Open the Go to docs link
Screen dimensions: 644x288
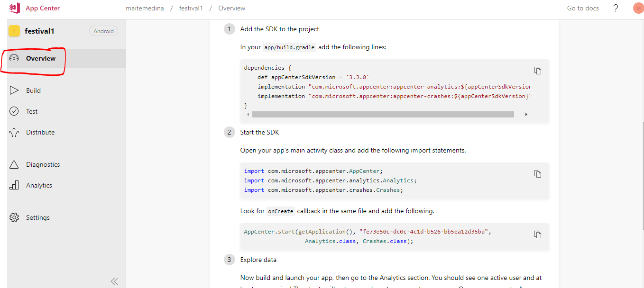click(x=583, y=9)
